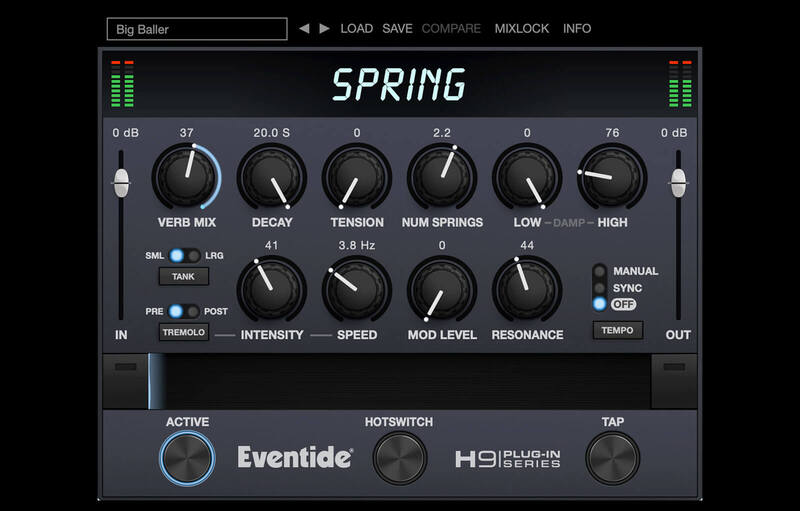The image size is (800, 511).
Task: Toggle the SML/LRG tank size switch
Action: 185,256
